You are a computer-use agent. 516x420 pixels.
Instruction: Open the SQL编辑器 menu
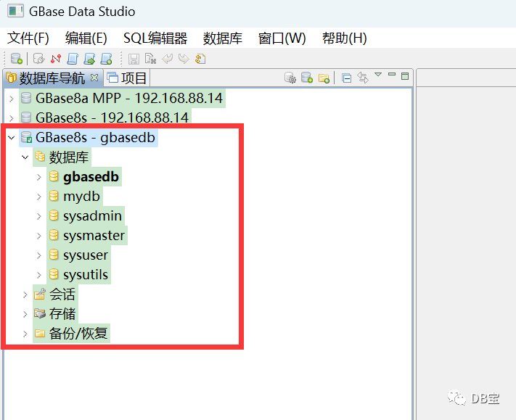click(x=155, y=38)
